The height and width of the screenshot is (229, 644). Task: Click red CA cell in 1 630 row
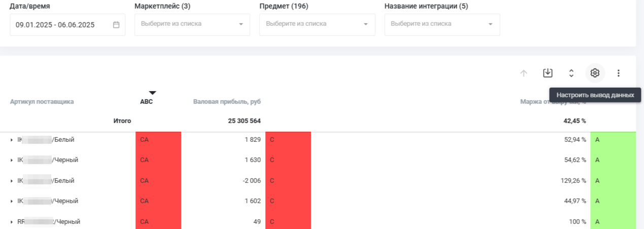pyautogui.click(x=158, y=160)
